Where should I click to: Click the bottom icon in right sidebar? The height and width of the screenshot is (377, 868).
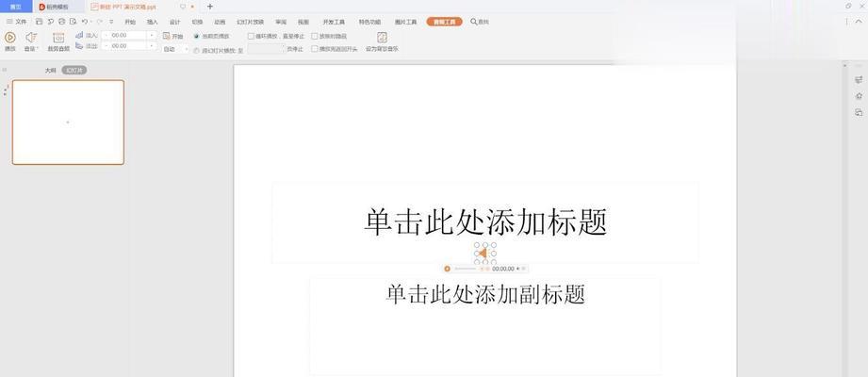(859, 112)
